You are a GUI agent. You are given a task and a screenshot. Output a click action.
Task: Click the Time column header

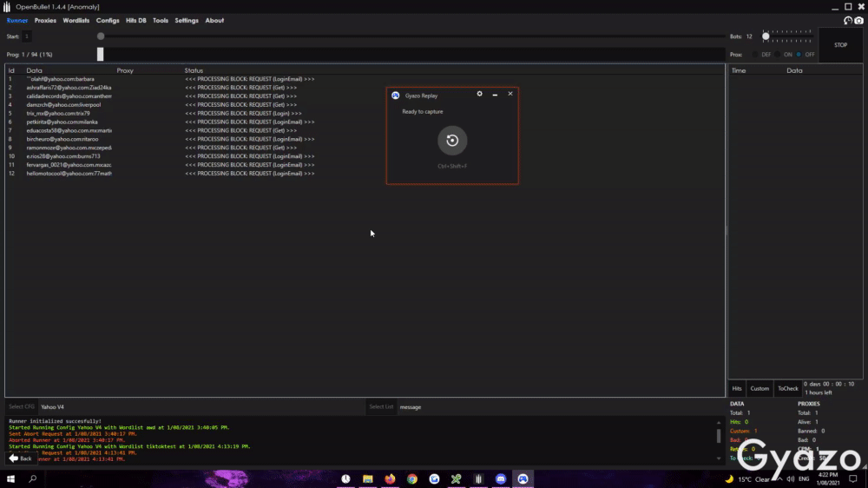tap(739, 70)
